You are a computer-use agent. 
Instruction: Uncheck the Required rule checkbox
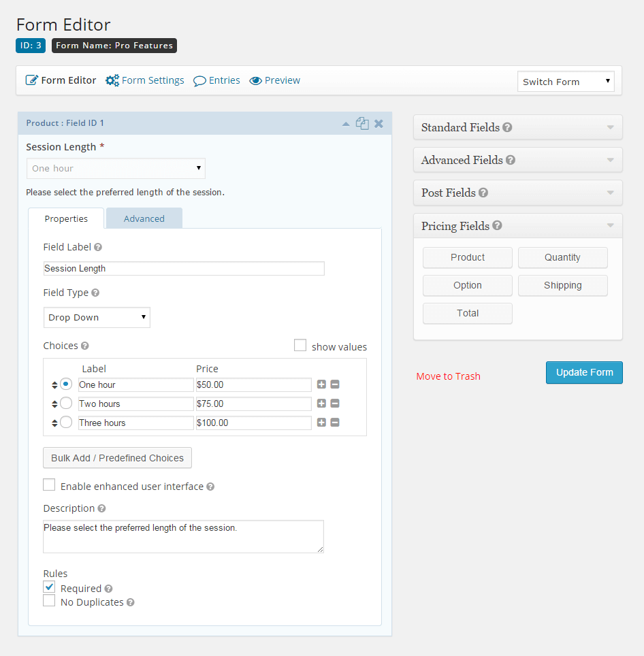(x=49, y=587)
